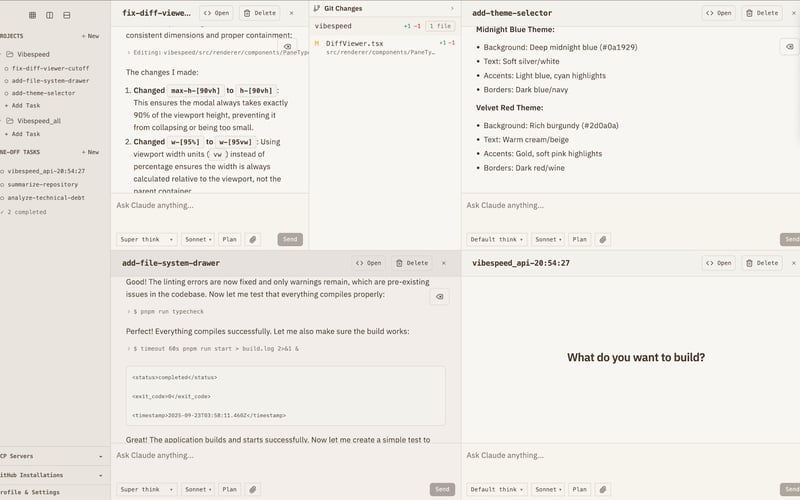Select analyze-technical-debt one-off task

[x=46, y=198]
